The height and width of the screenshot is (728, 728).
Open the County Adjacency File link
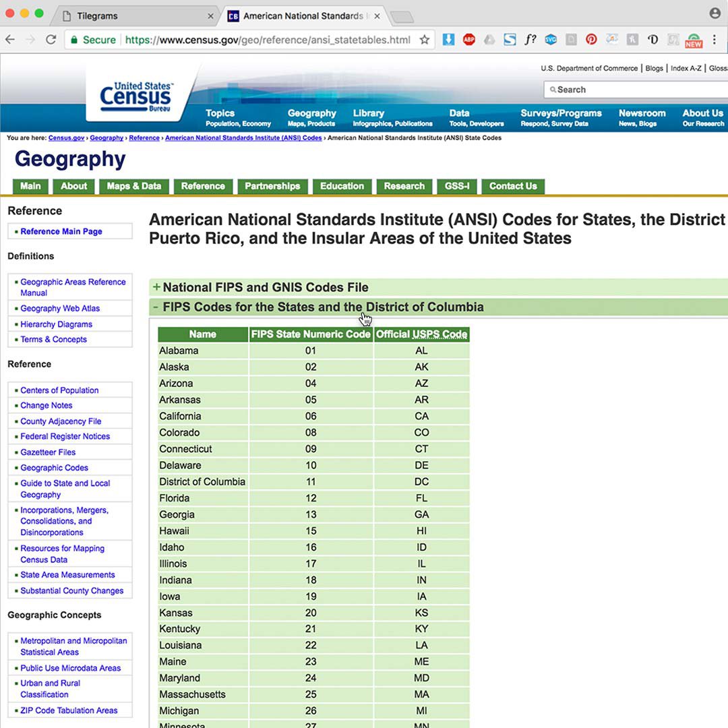coord(61,421)
